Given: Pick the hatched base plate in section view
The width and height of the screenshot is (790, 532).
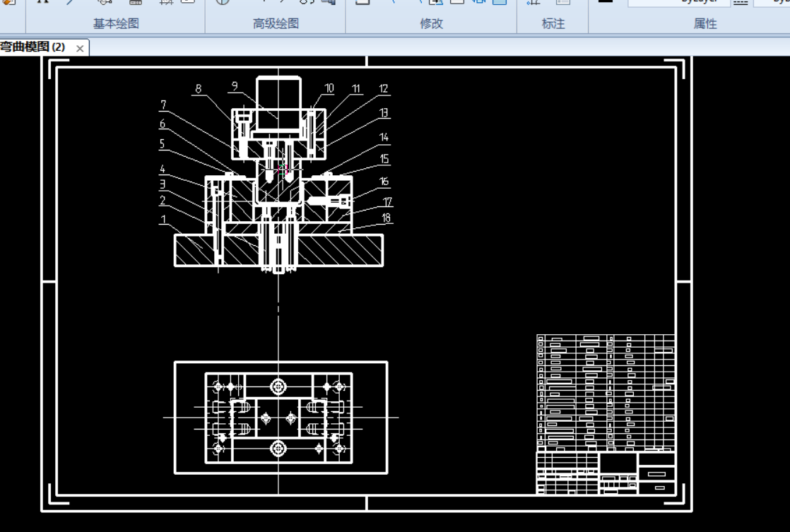Looking at the screenshot, I should 278,250.
